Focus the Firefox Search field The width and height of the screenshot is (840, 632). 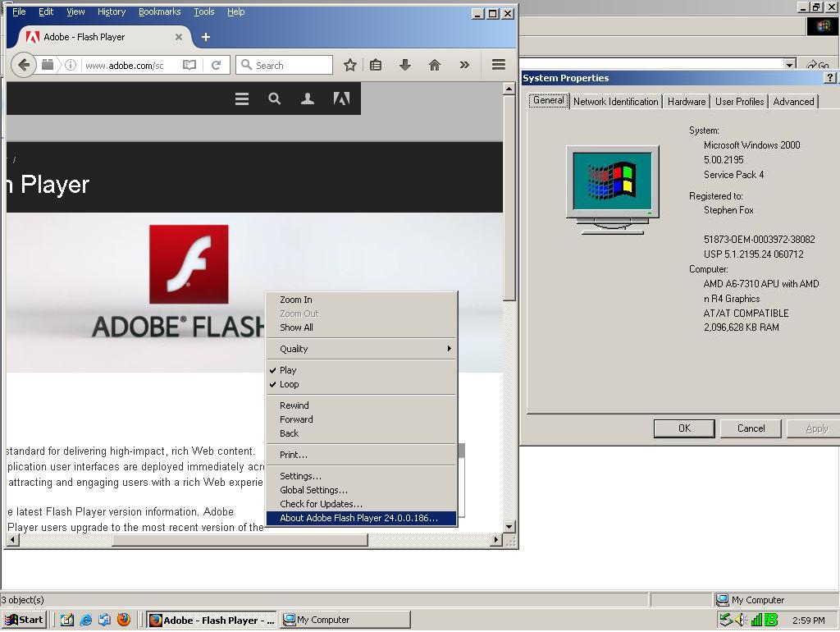pos(285,66)
